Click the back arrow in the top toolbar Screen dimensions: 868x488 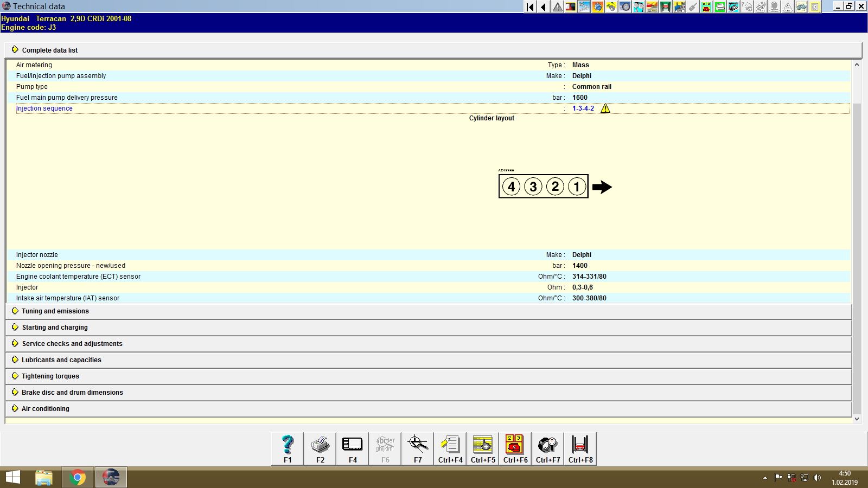[542, 7]
